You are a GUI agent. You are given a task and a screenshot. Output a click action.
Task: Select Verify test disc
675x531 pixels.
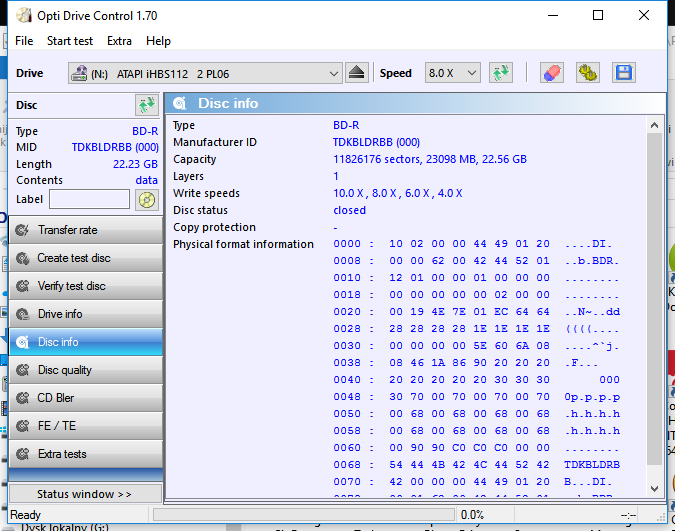pyautogui.click(x=86, y=286)
